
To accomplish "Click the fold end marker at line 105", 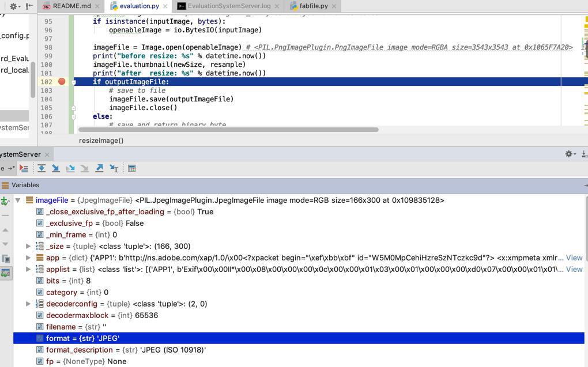I will click(x=74, y=108).
